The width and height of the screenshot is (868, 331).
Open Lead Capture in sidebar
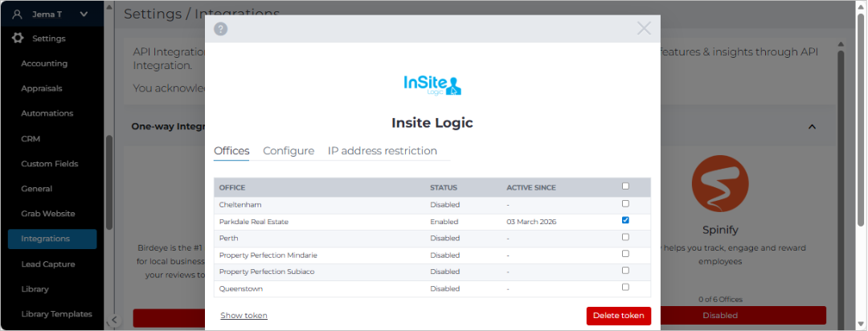[x=47, y=264]
